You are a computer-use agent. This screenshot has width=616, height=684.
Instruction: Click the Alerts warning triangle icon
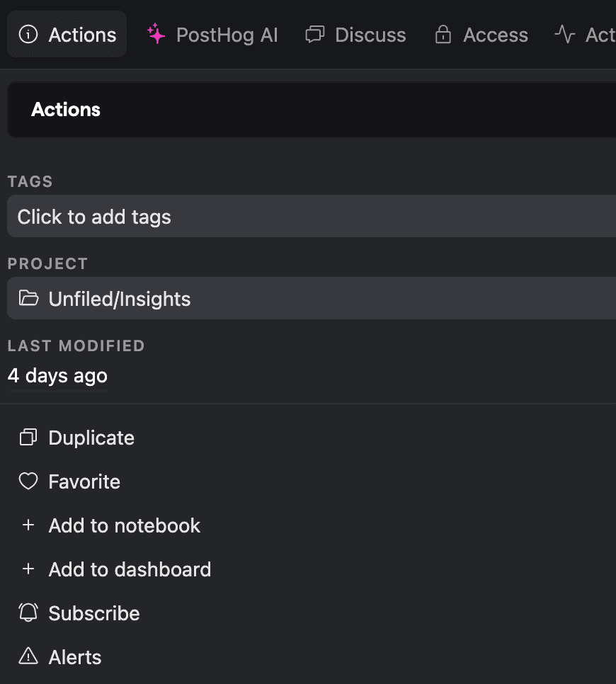pos(28,656)
